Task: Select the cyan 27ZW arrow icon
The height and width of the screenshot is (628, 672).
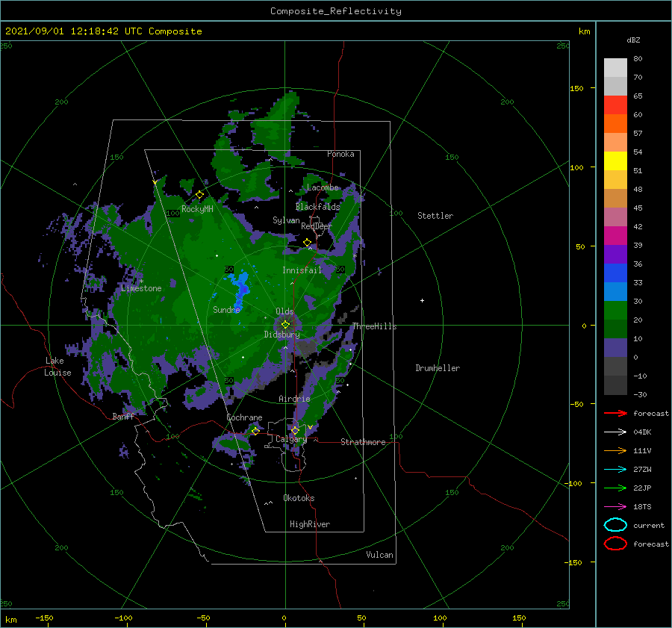Action: [615, 470]
